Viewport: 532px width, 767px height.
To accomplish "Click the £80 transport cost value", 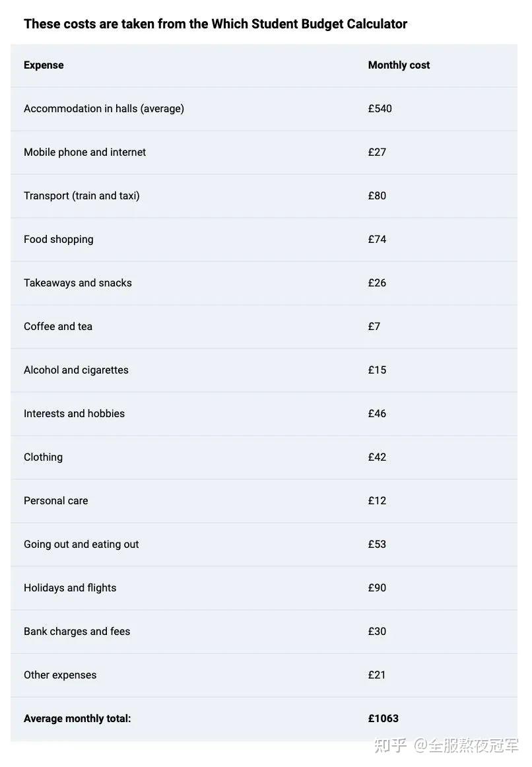I will 377,195.
